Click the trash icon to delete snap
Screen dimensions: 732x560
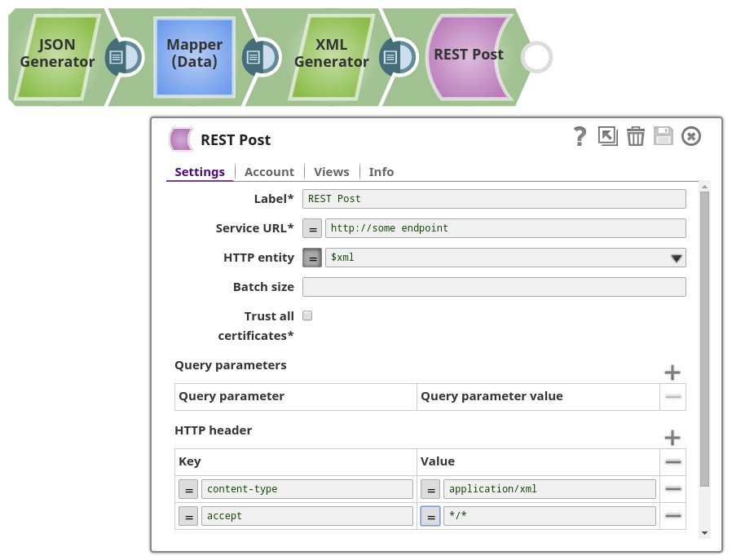pos(636,136)
